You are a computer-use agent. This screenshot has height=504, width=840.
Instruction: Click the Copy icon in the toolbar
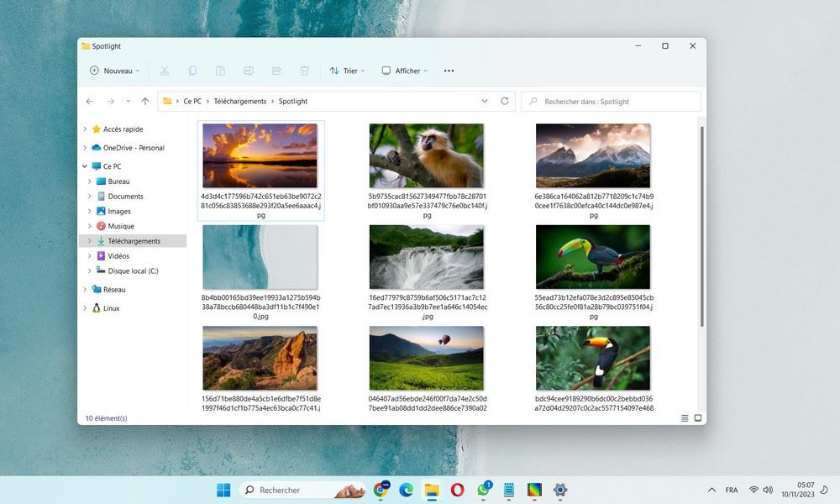coord(193,71)
